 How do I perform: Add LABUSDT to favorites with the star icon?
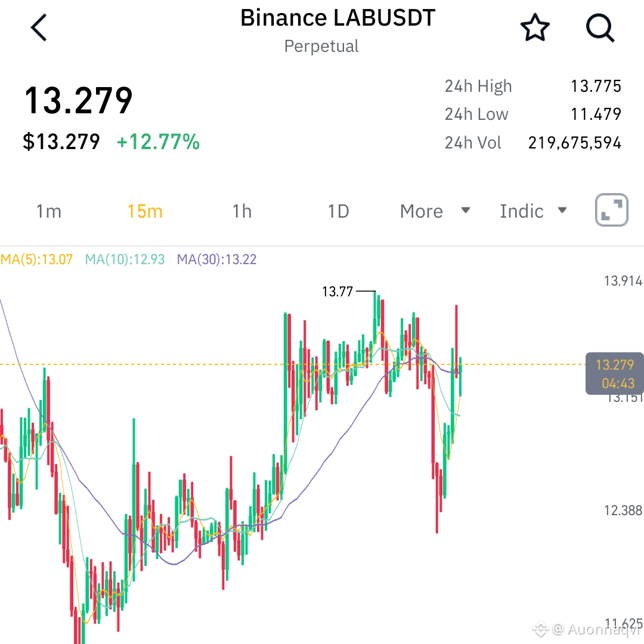click(x=535, y=27)
